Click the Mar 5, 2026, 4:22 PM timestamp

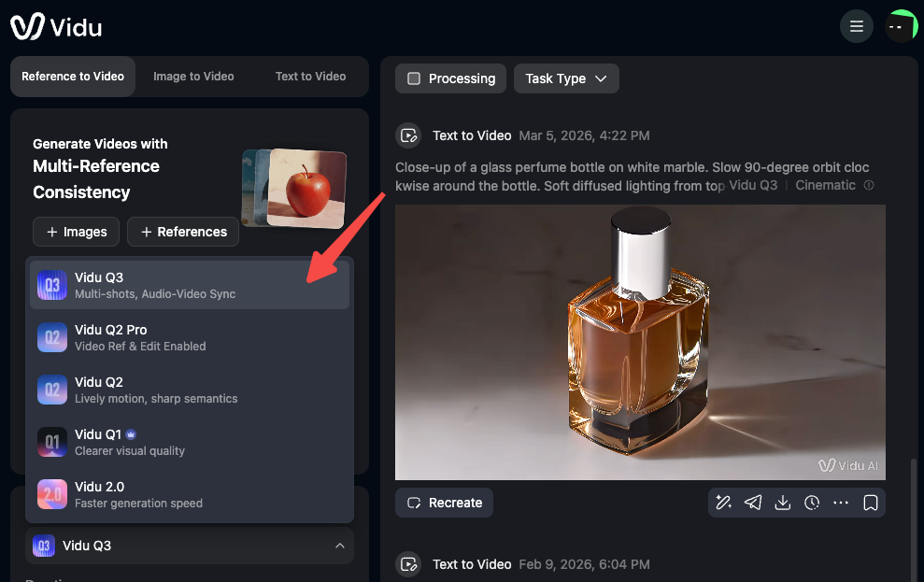[584, 135]
